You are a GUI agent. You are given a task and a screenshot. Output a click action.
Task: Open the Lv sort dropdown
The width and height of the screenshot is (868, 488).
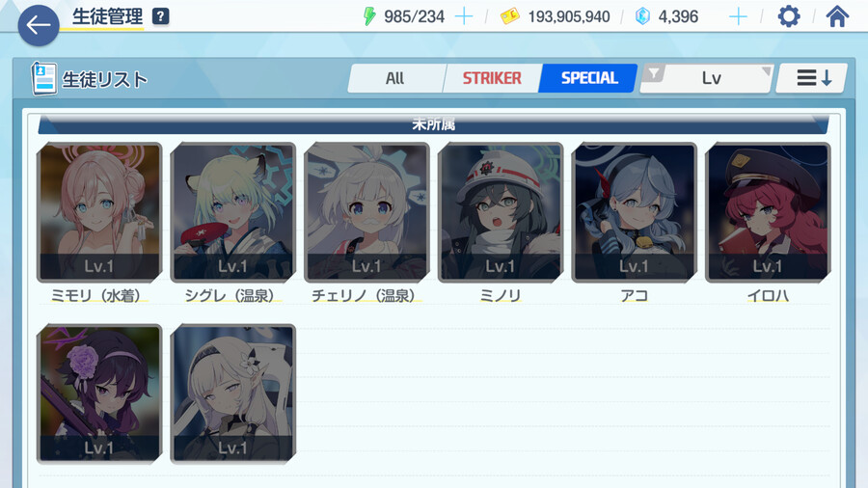tap(707, 78)
